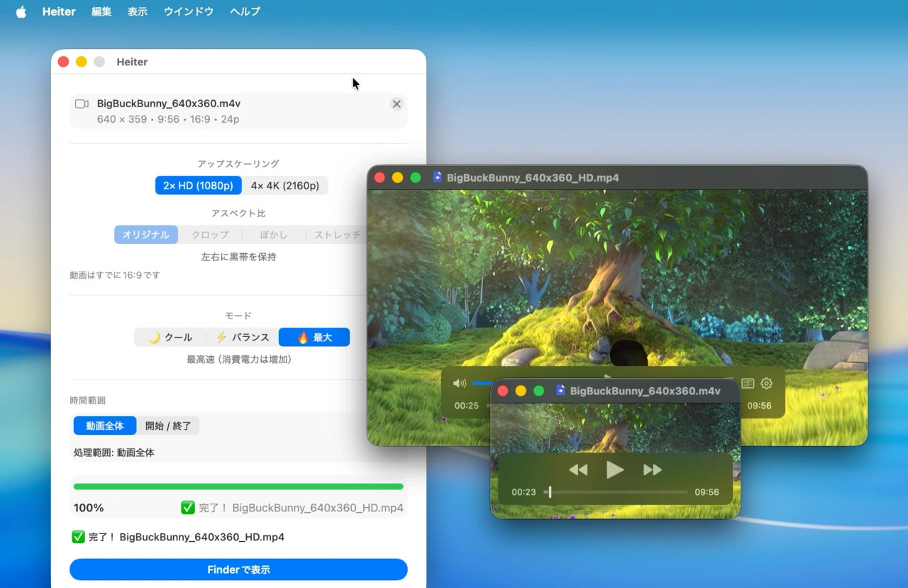Switch mode to 最大
Image resolution: width=908 pixels, height=588 pixels.
click(314, 338)
